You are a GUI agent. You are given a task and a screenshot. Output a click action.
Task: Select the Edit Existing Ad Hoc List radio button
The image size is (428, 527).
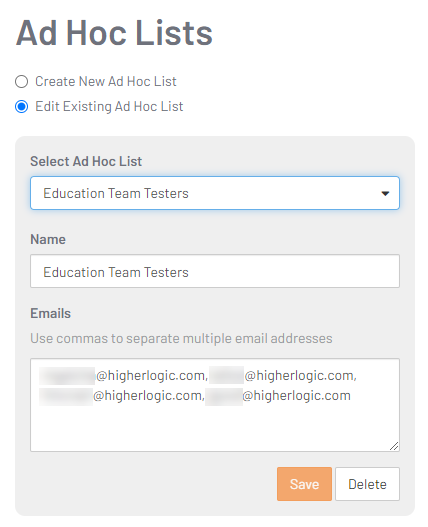point(22,107)
